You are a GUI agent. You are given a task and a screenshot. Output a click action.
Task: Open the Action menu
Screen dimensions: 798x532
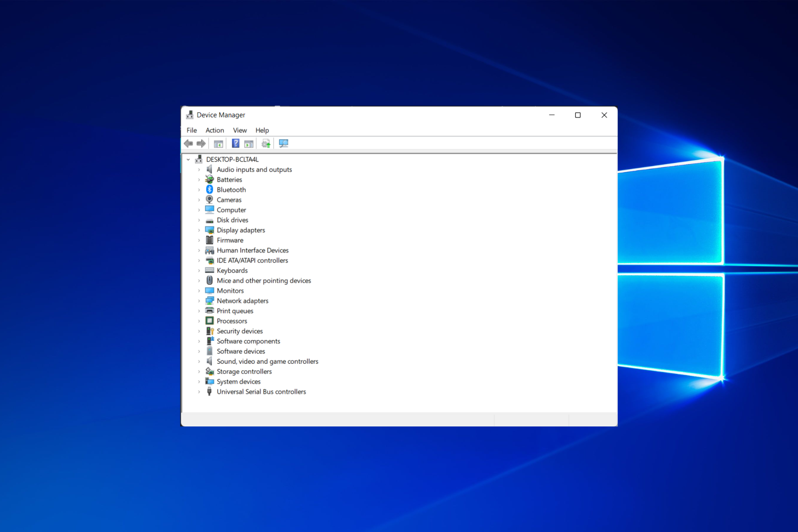[214, 130]
